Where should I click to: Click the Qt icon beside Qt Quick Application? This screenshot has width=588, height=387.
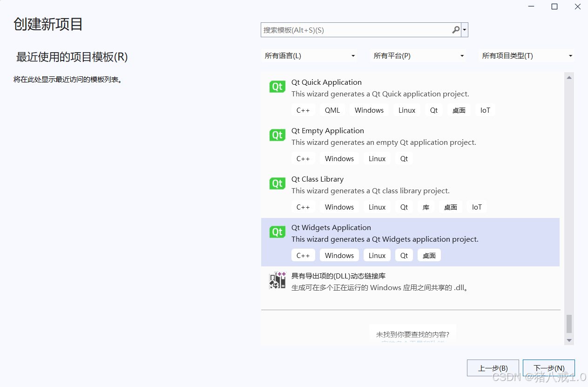[277, 87]
